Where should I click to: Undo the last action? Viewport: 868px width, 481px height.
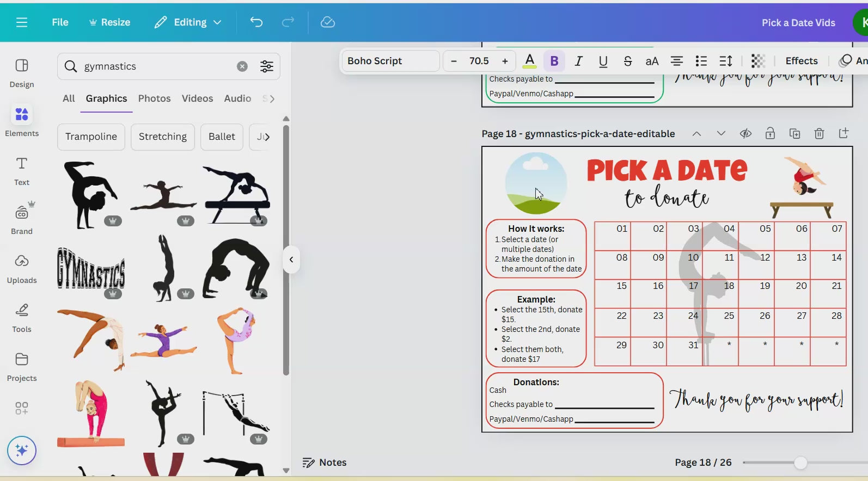pos(256,22)
